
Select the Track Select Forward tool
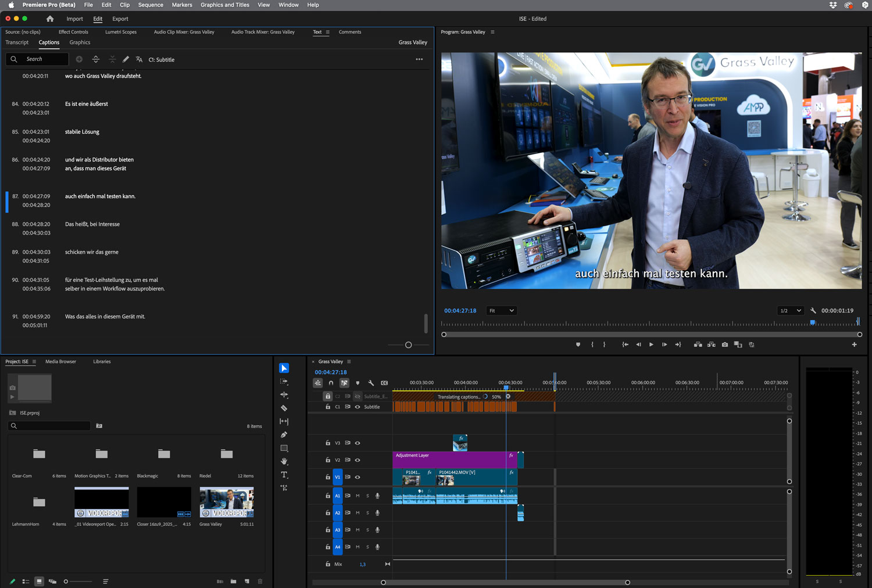[x=284, y=382]
